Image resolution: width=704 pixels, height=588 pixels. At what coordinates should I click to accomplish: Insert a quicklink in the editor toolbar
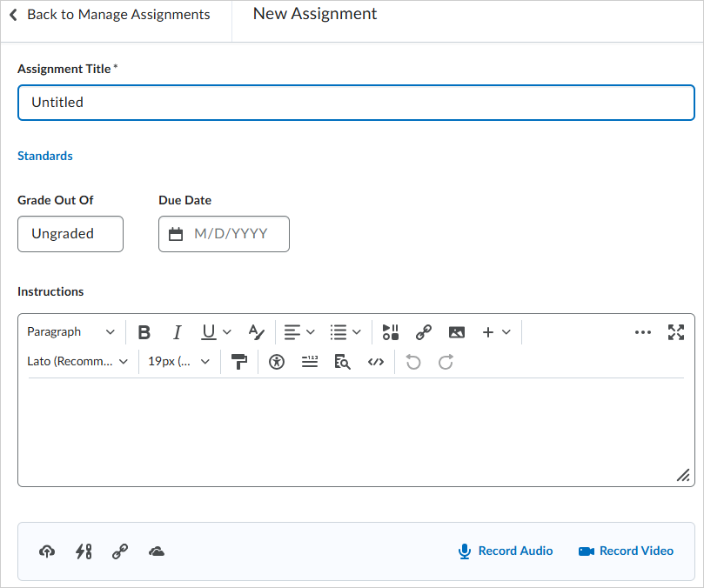point(424,332)
